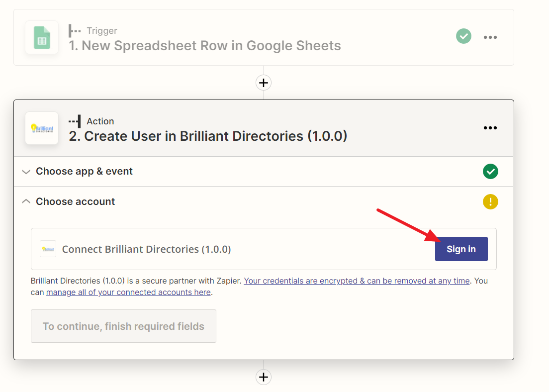Viewport: 549px width, 392px height.
Task: Click the 'To continue, finish required fields' button
Action: click(x=123, y=326)
